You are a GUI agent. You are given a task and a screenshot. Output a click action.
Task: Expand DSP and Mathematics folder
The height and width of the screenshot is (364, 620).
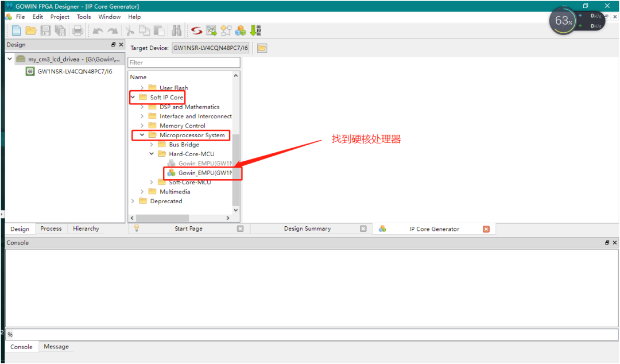point(142,107)
